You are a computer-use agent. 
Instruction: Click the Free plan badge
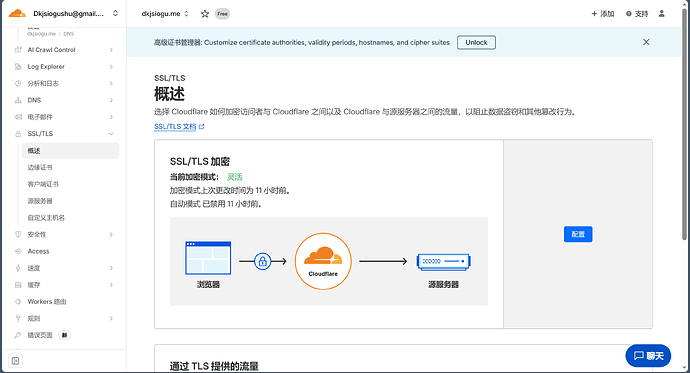tap(223, 14)
